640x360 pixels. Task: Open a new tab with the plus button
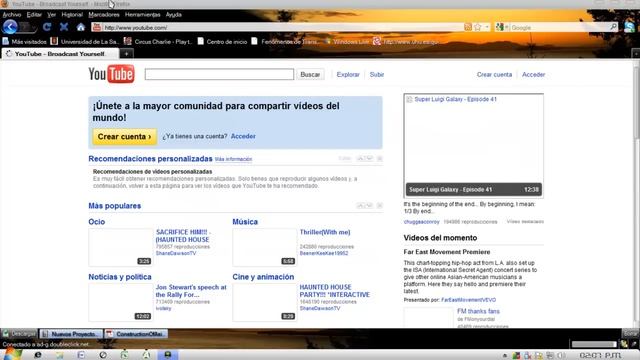coord(127,54)
